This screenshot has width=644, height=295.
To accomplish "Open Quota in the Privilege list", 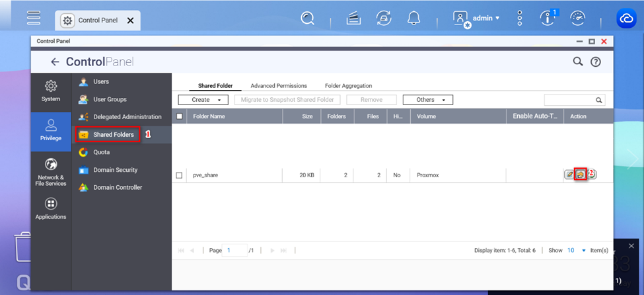I will pos(101,152).
